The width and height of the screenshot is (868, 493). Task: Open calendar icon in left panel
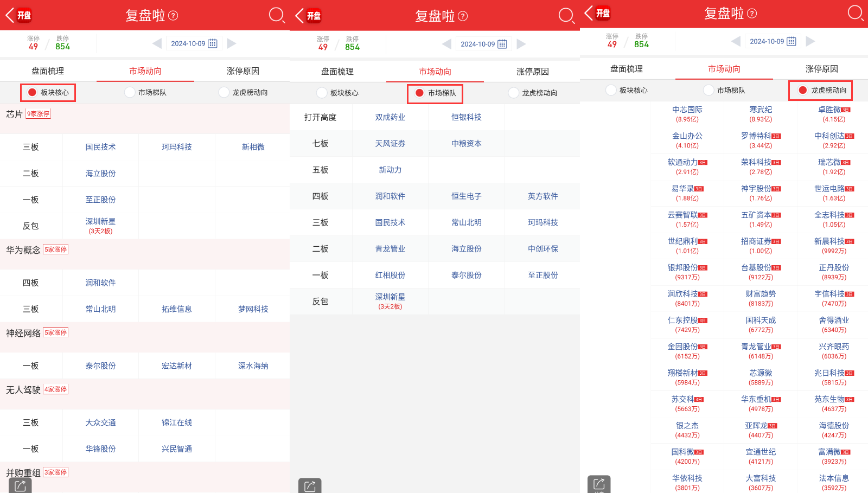[213, 43]
